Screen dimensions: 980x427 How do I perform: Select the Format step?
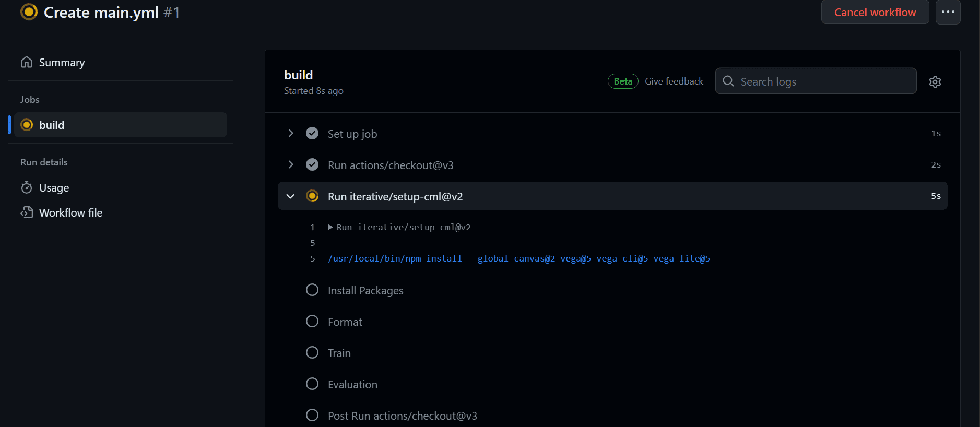click(345, 322)
